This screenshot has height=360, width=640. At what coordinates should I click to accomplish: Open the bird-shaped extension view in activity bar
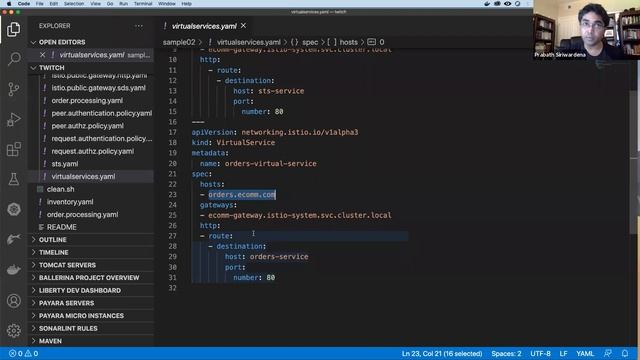click(x=13, y=239)
